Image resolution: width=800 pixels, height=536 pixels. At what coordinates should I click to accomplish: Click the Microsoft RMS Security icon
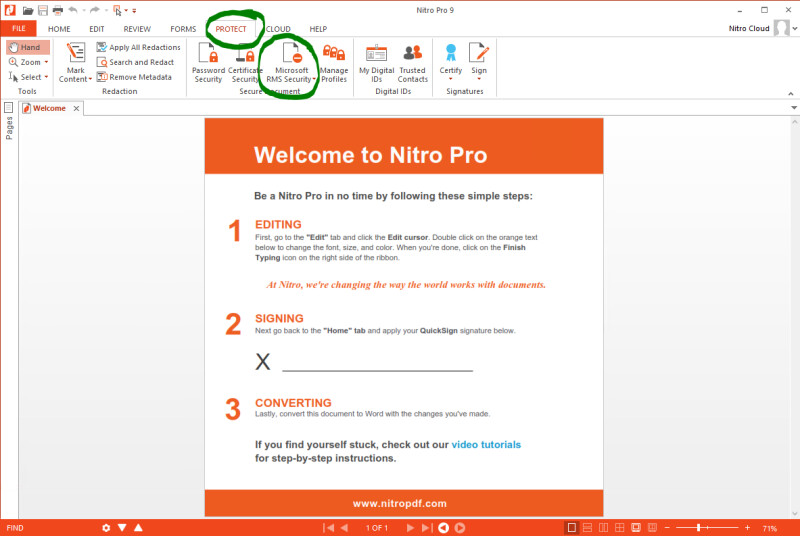292,53
